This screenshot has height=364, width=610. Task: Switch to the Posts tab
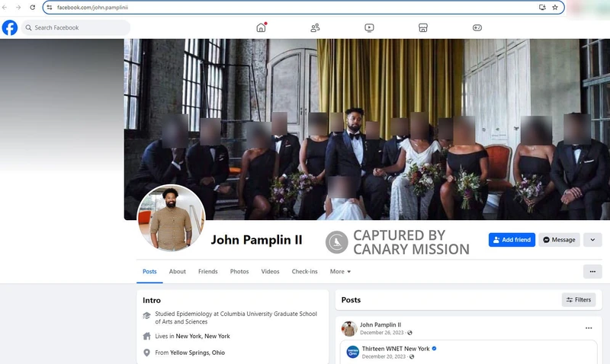pos(149,272)
